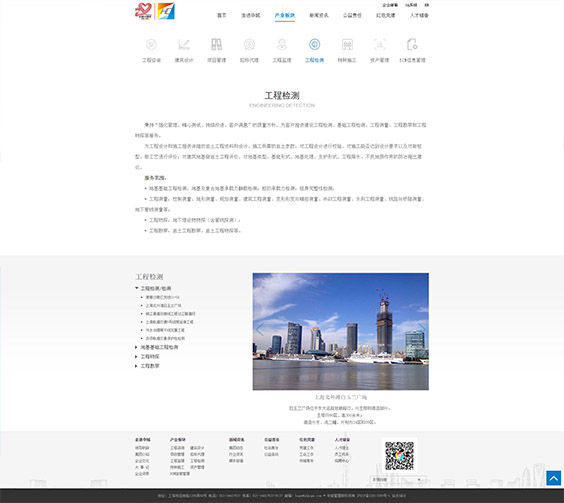Open footer link 特种施工

coord(177,467)
